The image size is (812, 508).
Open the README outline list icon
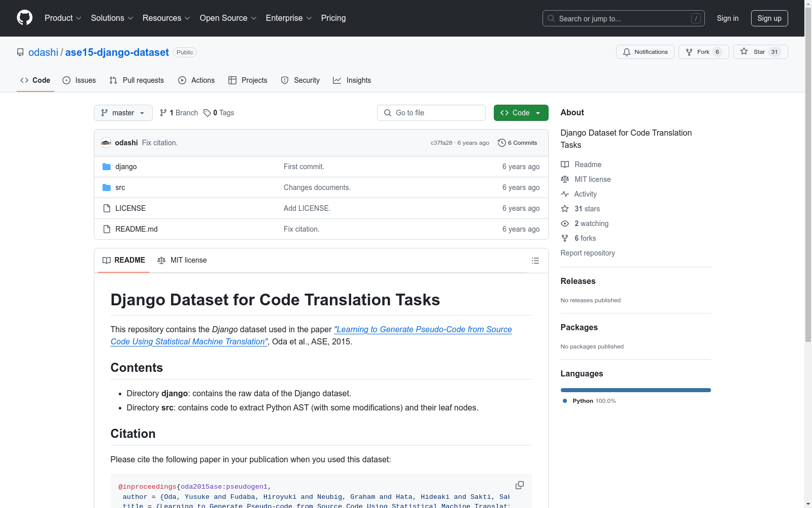[535, 261]
